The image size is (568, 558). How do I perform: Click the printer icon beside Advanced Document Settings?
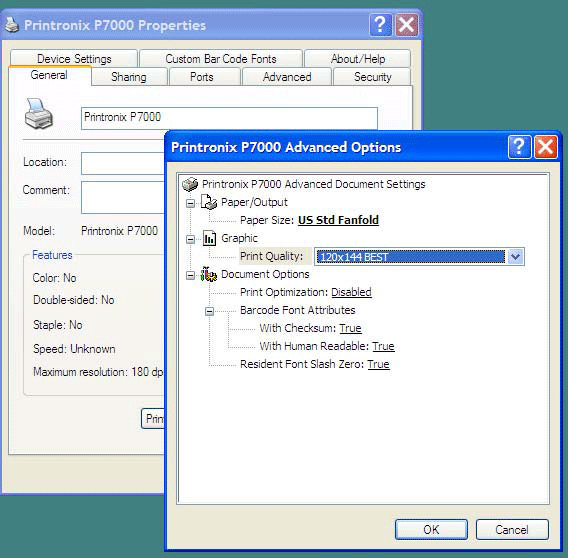click(190, 184)
